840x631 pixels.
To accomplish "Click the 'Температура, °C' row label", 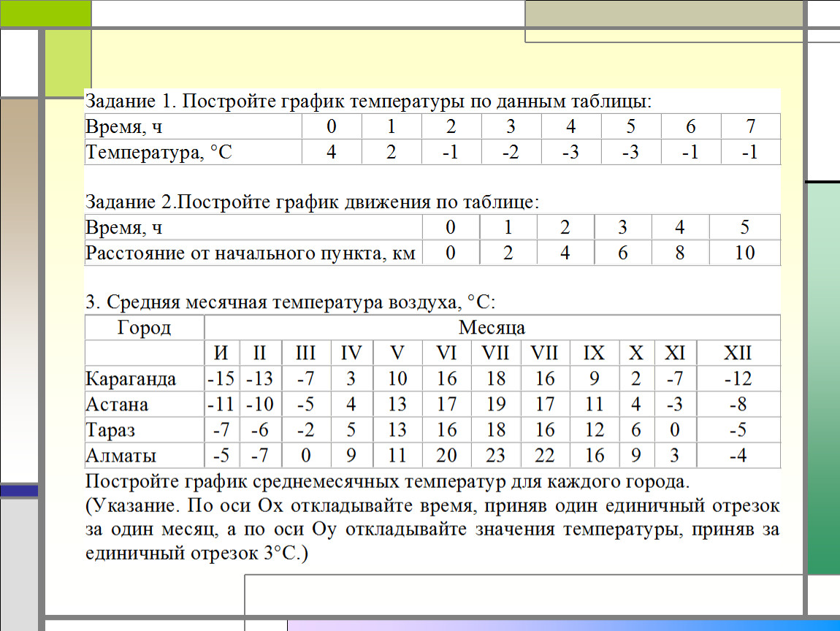I will (x=159, y=152).
